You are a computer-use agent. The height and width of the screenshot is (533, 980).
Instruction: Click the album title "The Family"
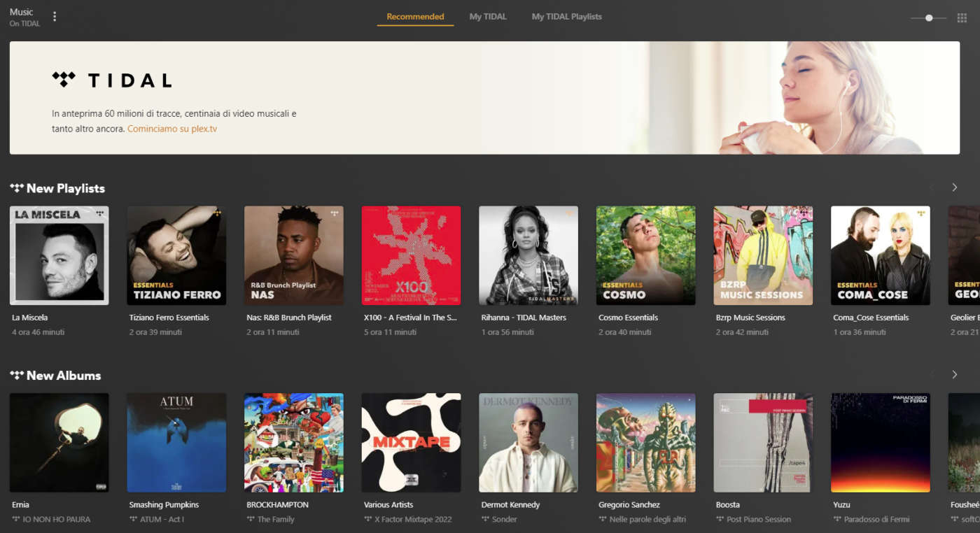276,520
